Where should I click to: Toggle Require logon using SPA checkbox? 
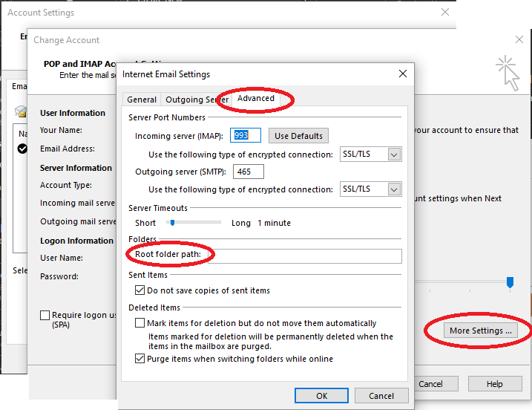(45, 315)
